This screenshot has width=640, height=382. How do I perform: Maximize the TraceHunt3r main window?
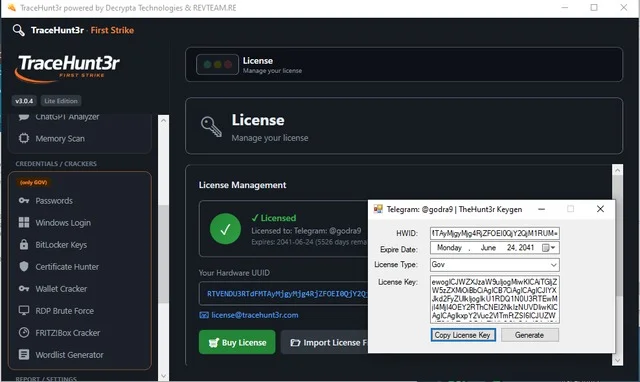594,8
